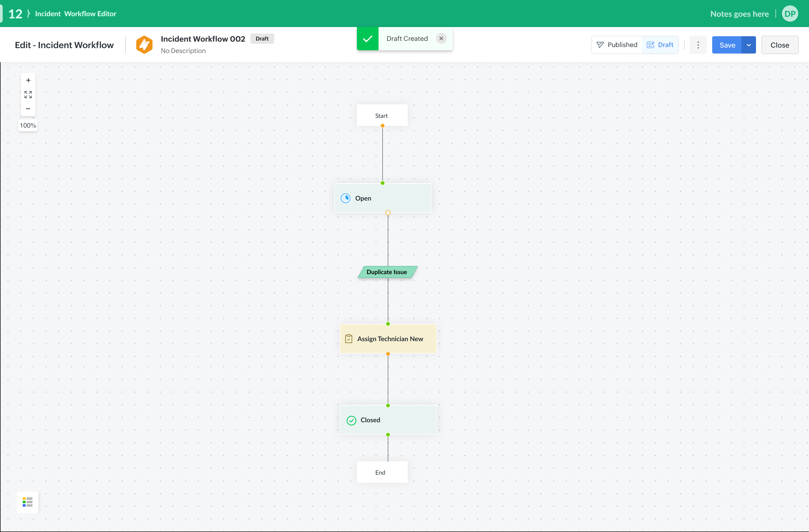Open the three-dot more options menu
809x532 pixels.
[698, 45]
